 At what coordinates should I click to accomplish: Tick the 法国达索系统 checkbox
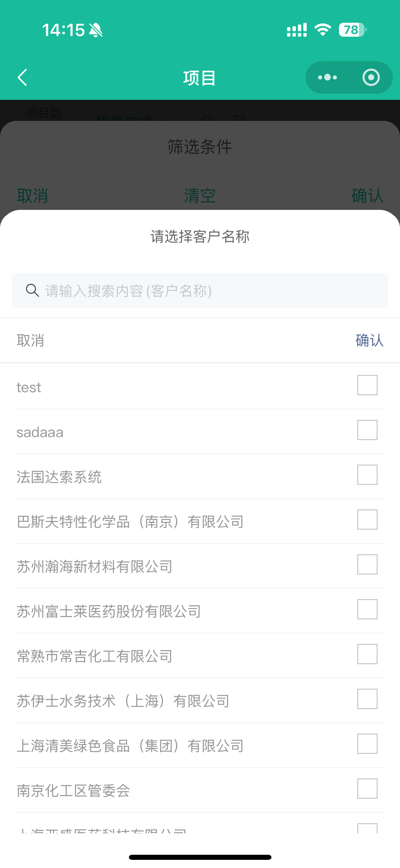tap(367, 475)
